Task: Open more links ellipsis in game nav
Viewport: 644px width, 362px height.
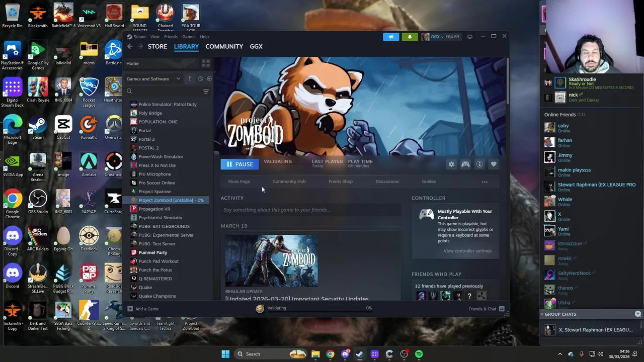Action: tap(485, 182)
